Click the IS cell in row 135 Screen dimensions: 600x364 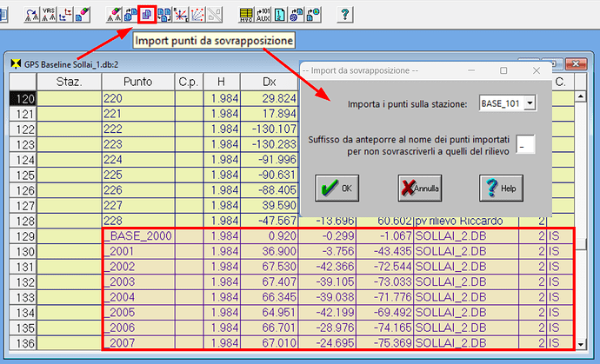[x=561, y=328]
